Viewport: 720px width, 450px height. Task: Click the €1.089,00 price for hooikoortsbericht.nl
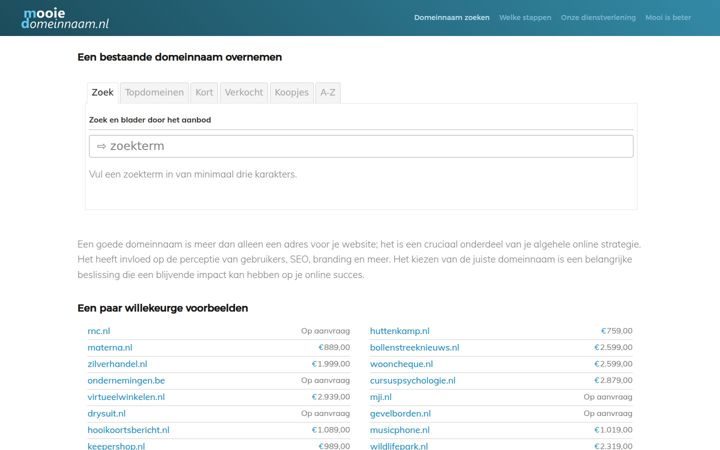pyautogui.click(x=331, y=430)
